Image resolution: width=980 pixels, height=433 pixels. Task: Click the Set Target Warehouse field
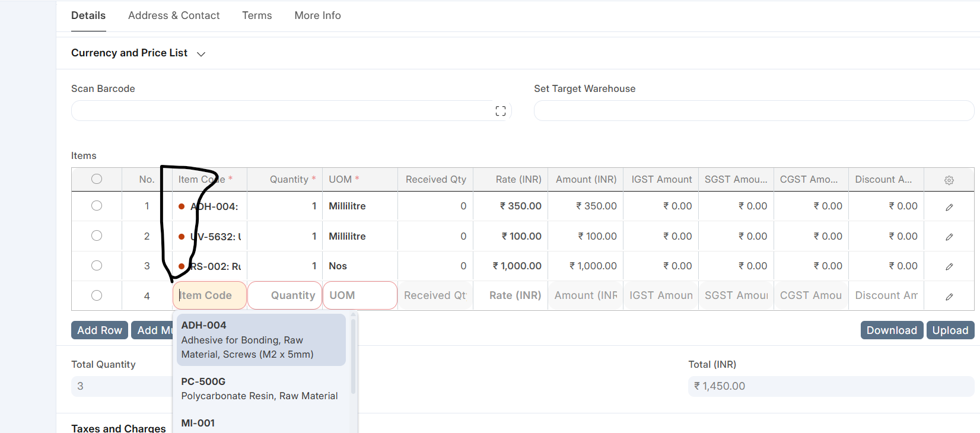click(754, 111)
